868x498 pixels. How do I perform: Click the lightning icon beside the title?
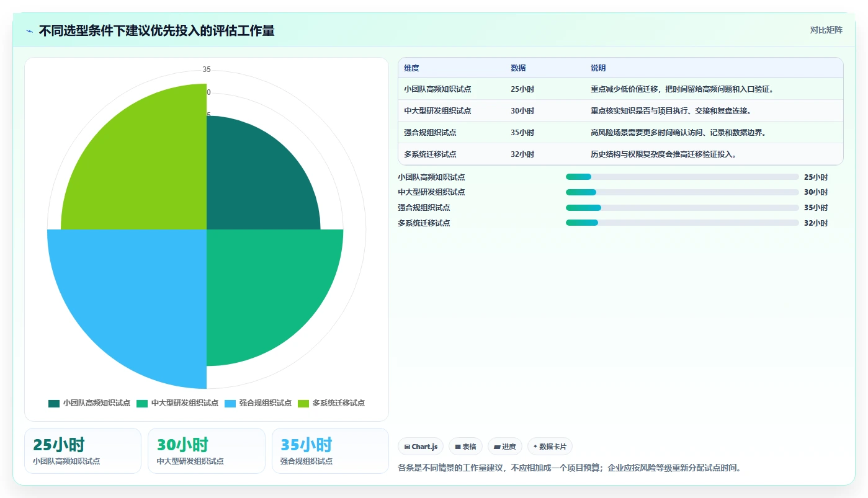[30, 31]
